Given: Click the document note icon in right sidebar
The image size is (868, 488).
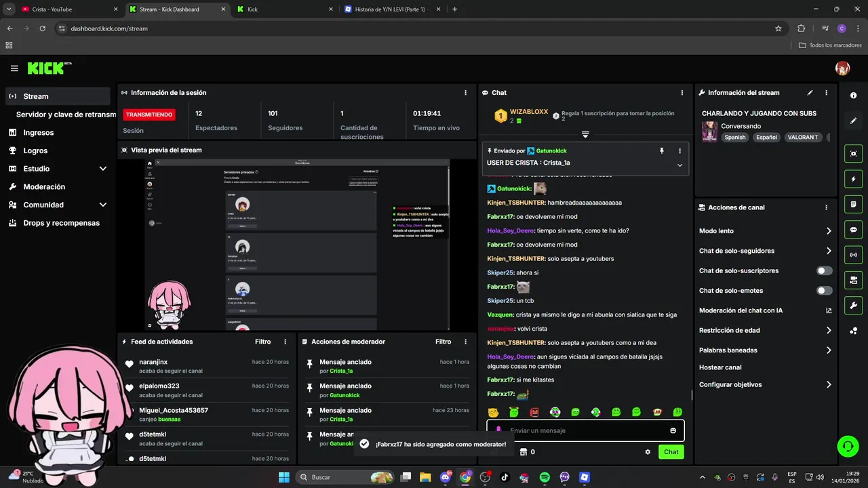Looking at the screenshot, I should tap(853, 204).
